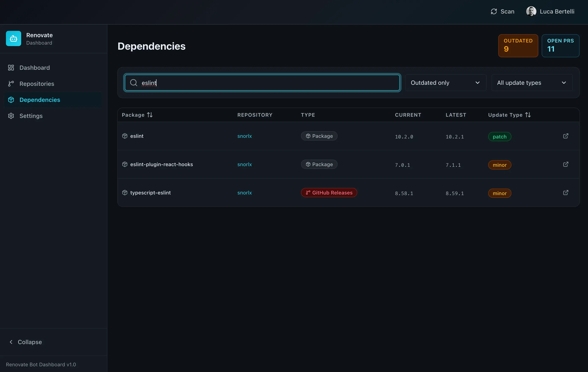Click the OUTDATED 9 stat card
This screenshot has width=588, height=372.
coord(518,46)
